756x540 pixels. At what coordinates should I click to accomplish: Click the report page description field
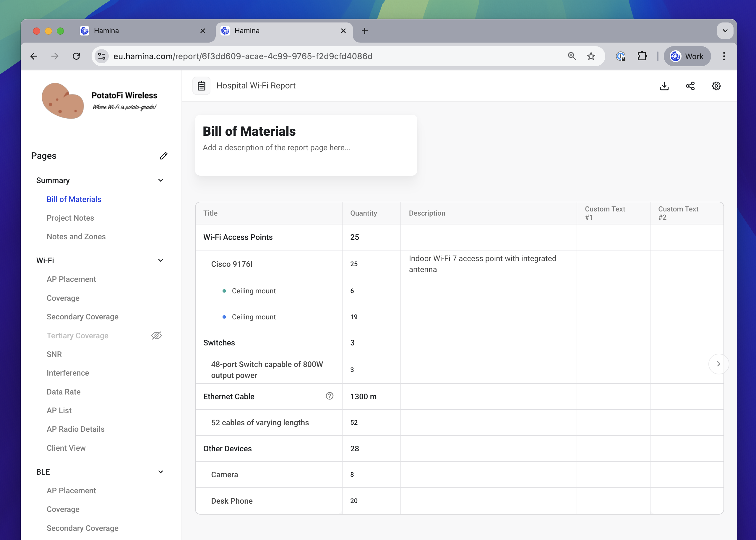[276, 148]
